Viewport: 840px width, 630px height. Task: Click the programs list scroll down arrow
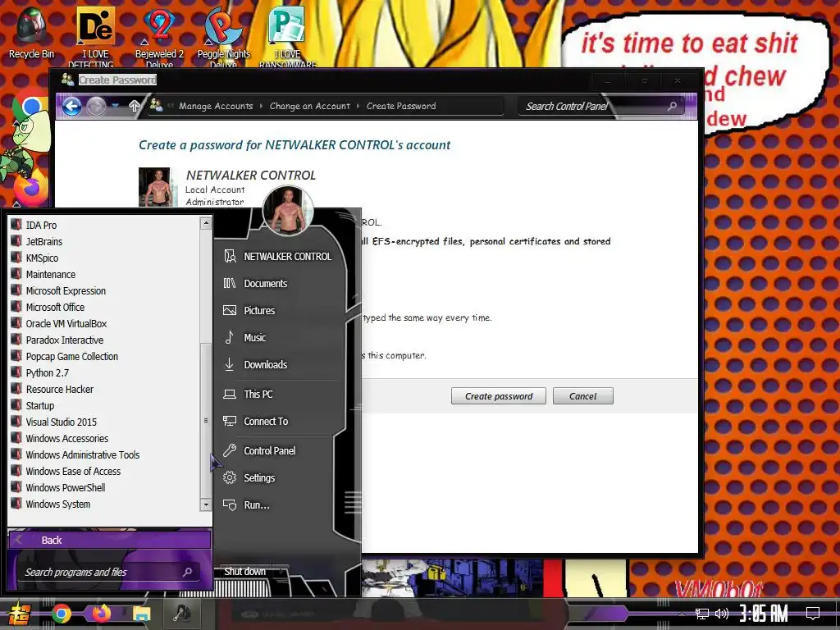click(x=206, y=504)
